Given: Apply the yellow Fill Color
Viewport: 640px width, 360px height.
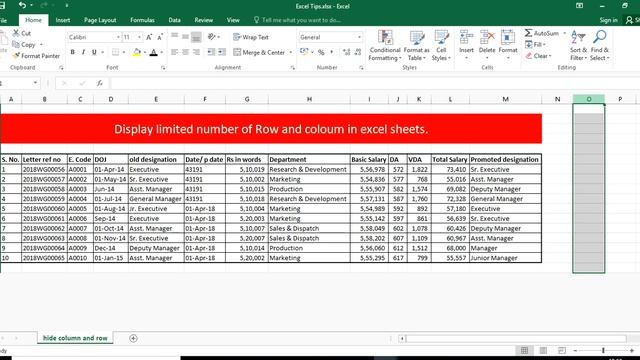Looking at the screenshot, I should coord(137,52).
